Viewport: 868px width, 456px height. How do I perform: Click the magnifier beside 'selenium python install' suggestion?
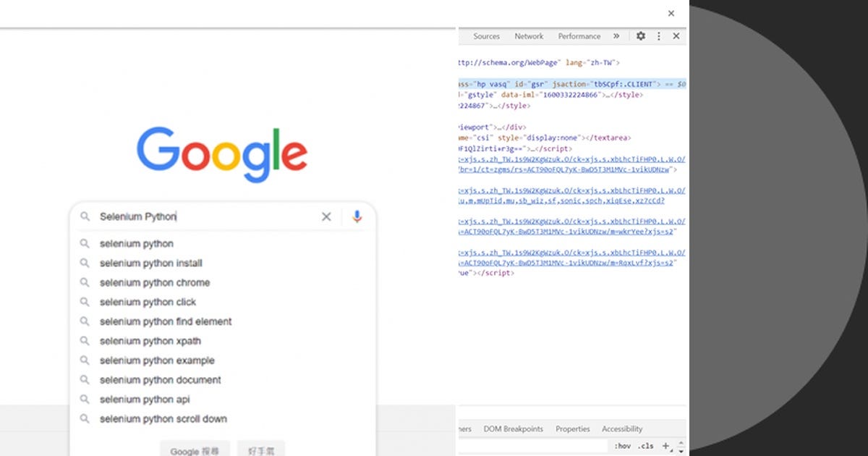point(84,263)
